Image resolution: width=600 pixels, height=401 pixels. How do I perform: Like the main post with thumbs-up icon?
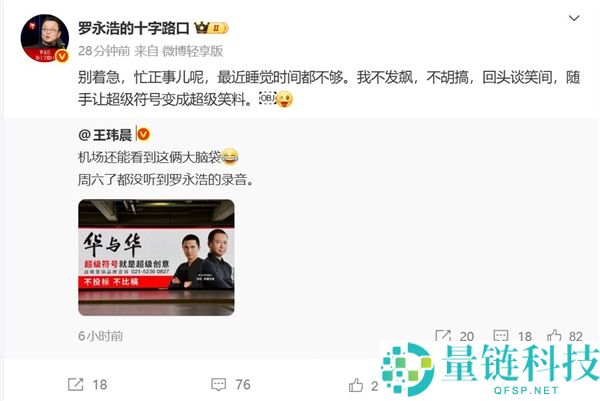[x=356, y=385]
